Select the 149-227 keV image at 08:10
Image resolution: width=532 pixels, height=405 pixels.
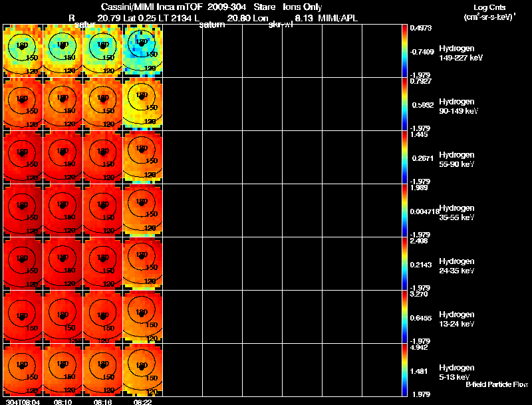(63, 51)
